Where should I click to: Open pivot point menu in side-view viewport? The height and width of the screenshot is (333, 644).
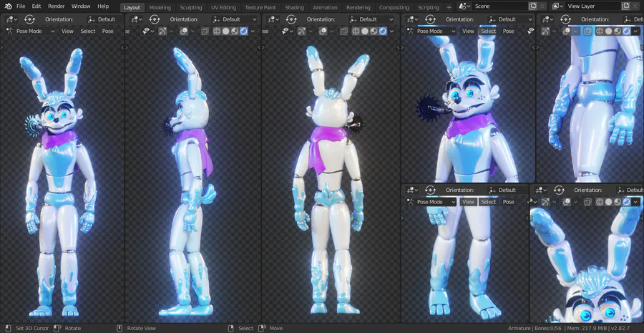point(155,19)
